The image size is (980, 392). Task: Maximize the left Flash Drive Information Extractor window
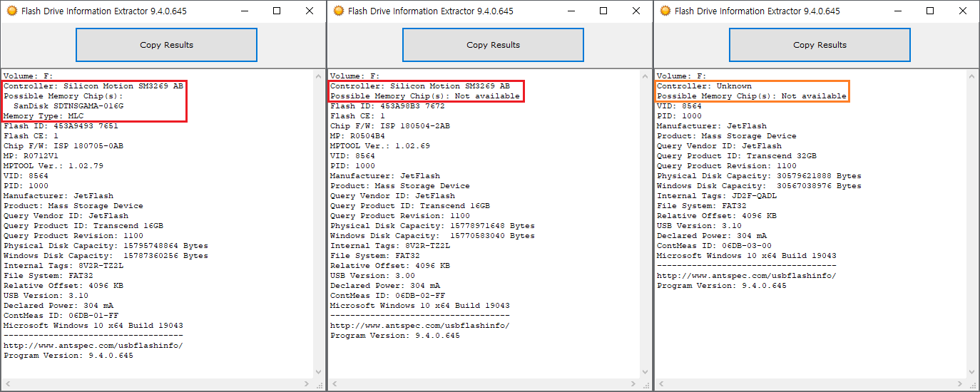point(277,11)
